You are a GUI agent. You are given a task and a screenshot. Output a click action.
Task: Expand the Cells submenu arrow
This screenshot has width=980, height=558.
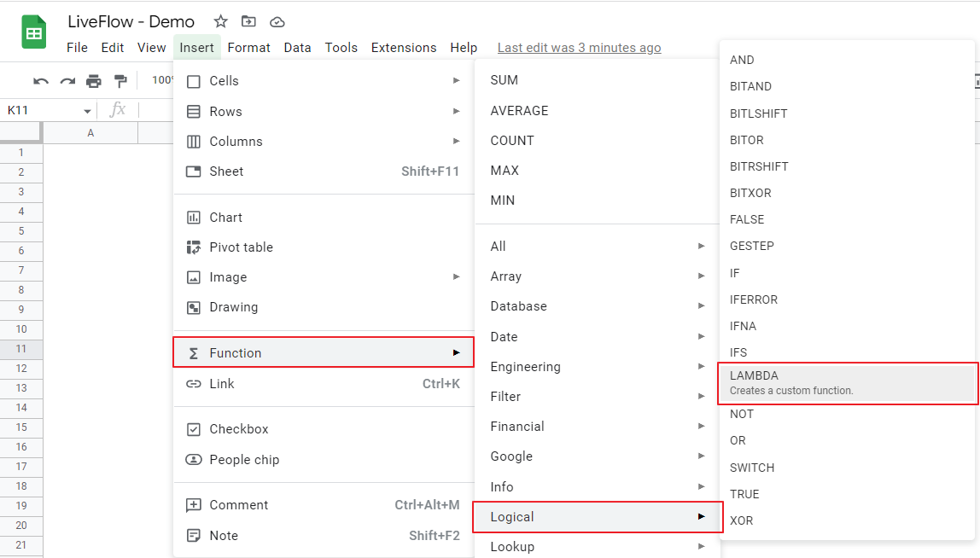(456, 80)
